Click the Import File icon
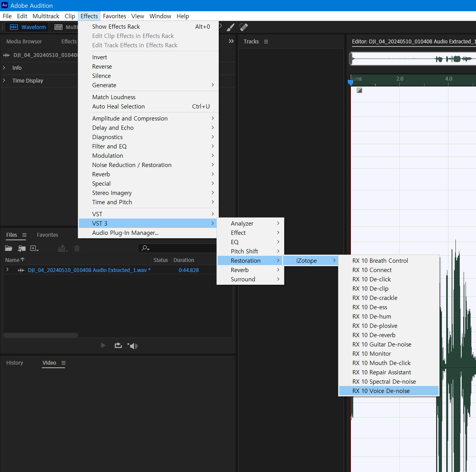 click(x=22, y=248)
